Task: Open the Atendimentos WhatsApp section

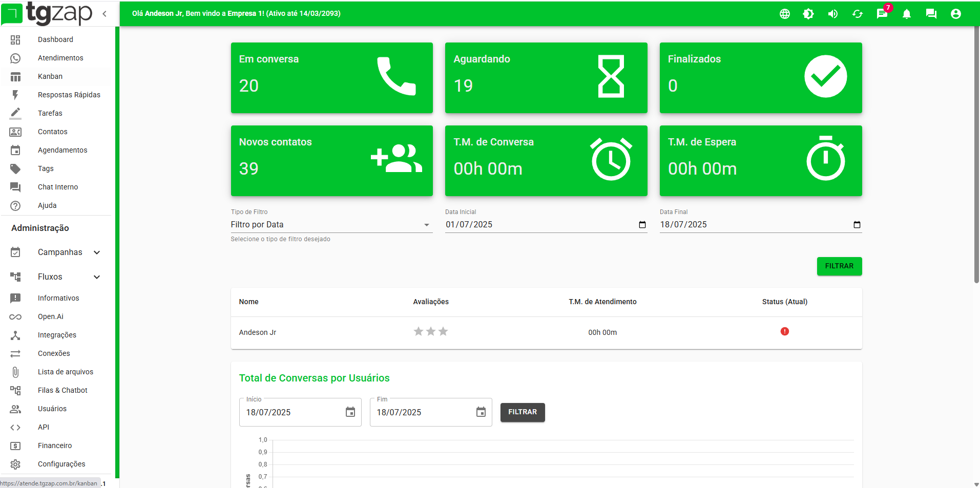Action: click(60, 58)
